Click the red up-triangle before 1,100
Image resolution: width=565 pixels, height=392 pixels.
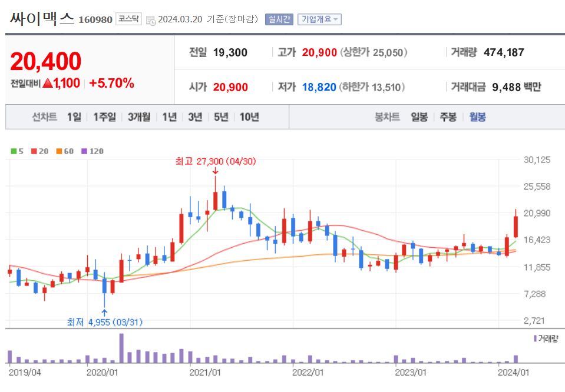[x=48, y=84]
